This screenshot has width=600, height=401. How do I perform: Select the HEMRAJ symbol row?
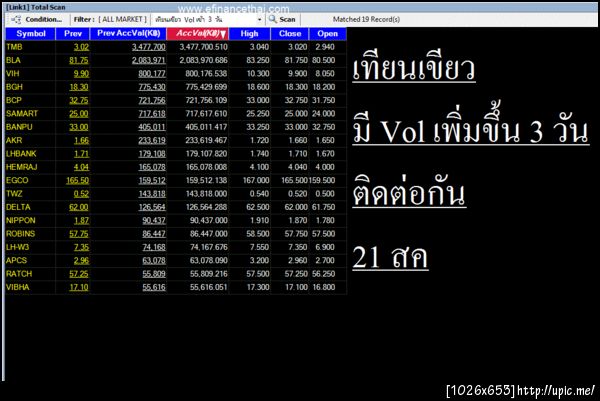pyautogui.click(x=176, y=167)
